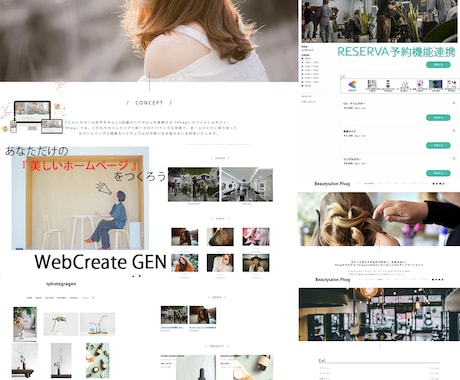
Task: Click the RESERVA予約機能連携 heading
Action: tap(396, 52)
